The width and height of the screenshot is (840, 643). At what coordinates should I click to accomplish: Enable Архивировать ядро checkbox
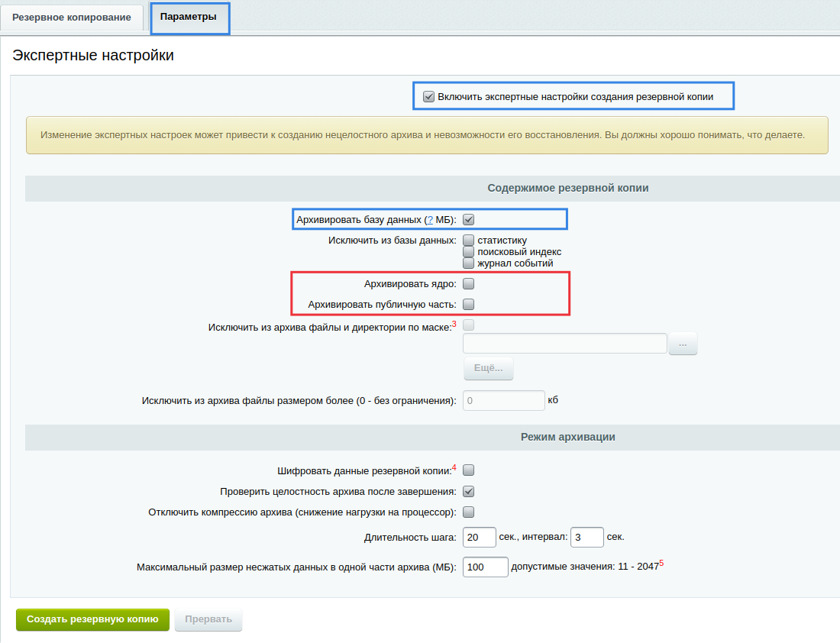pyautogui.click(x=469, y=284)
